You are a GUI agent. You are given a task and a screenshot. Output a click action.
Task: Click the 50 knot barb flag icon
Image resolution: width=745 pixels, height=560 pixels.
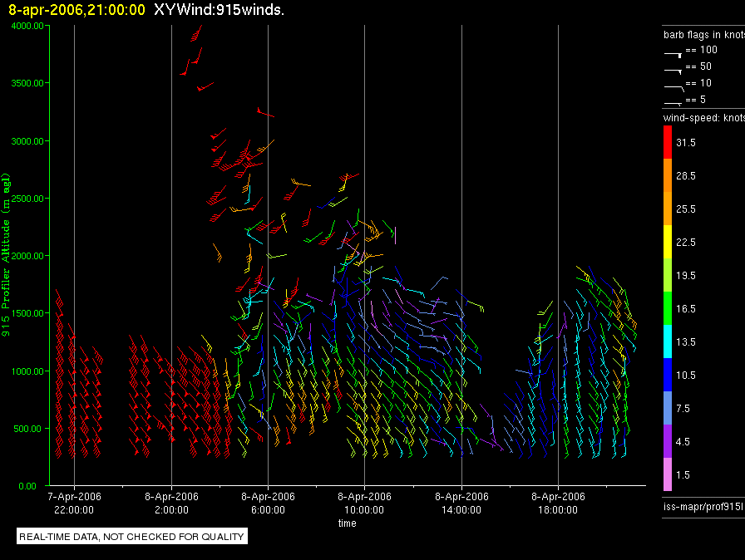click(x=673, y=68)
